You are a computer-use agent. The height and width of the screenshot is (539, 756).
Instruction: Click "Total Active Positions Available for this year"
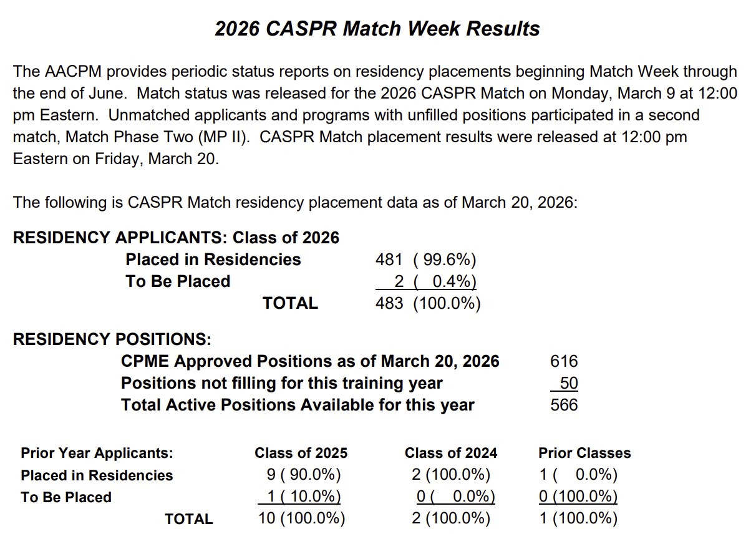pos(298,405)
